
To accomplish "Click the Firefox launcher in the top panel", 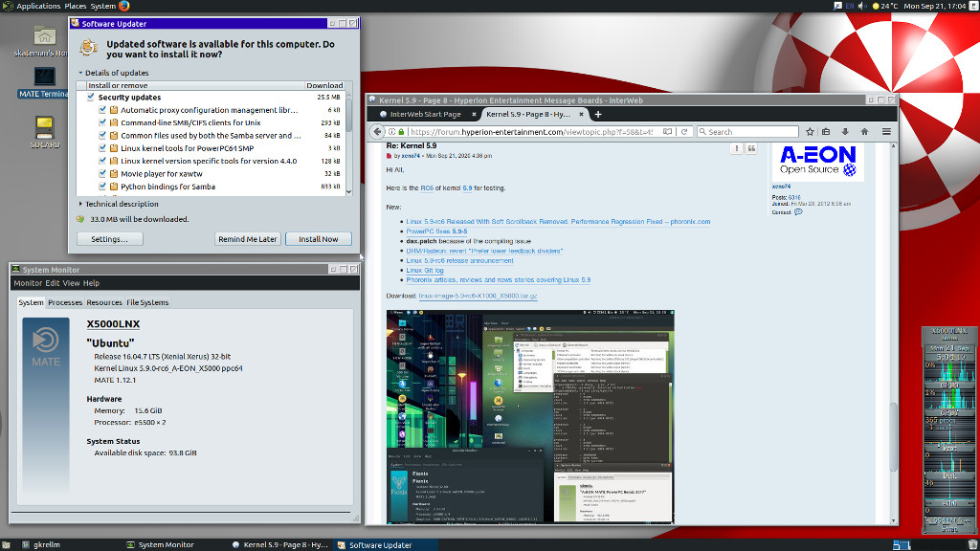I will click(x=123, y=6).
